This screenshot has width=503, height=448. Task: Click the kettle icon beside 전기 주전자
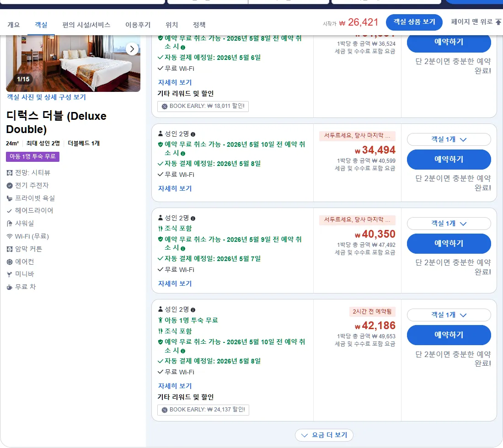(x=10, y=185)
